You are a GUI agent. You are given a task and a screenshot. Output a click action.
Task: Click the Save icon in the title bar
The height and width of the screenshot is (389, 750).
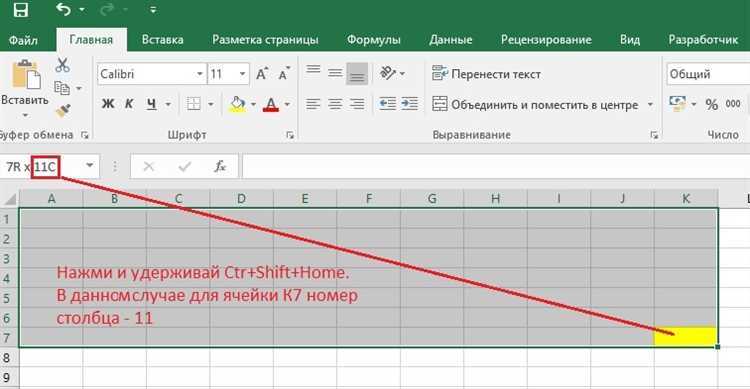click(x=20, y=10)
